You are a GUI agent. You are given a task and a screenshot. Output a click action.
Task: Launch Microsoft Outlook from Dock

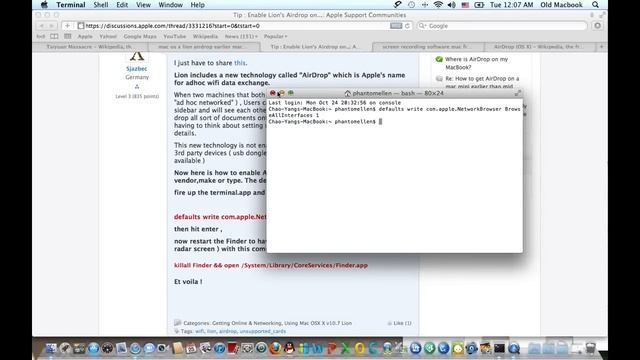pos(360,348)
